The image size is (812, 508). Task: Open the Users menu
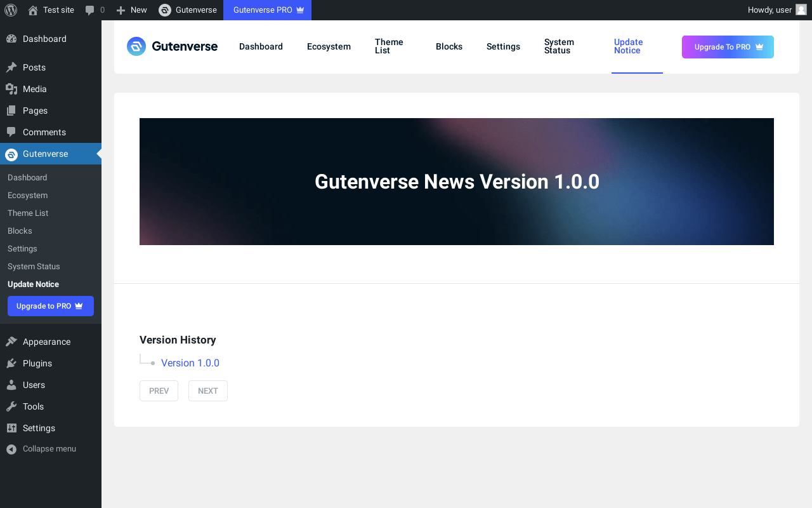click(51, 385)
